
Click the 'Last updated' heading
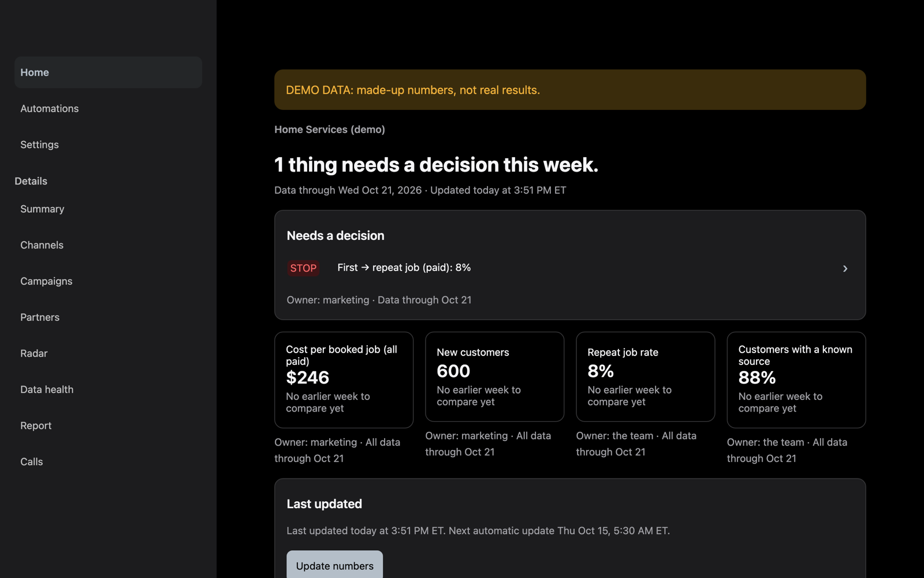coord(325,504)
